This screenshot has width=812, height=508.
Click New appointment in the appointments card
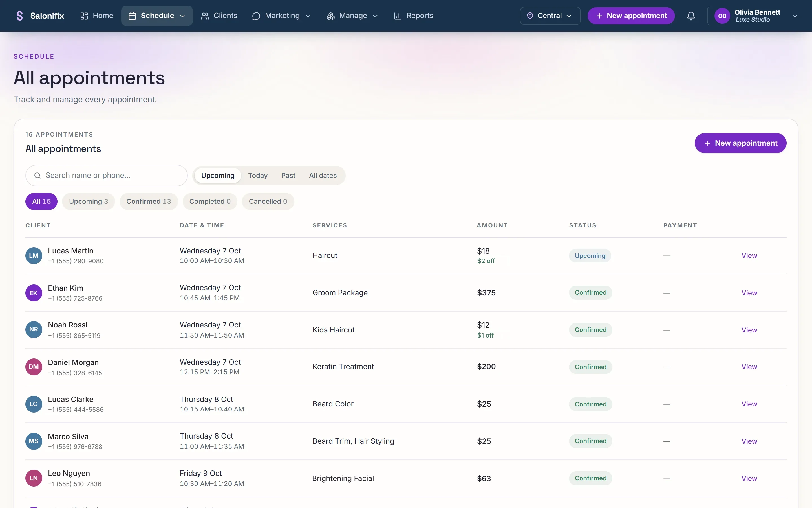[741, 143]
